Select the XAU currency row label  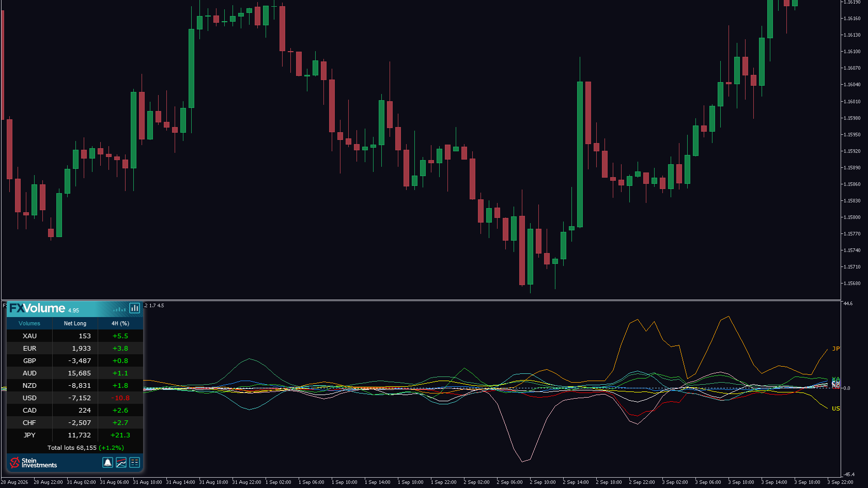(30, 336)
